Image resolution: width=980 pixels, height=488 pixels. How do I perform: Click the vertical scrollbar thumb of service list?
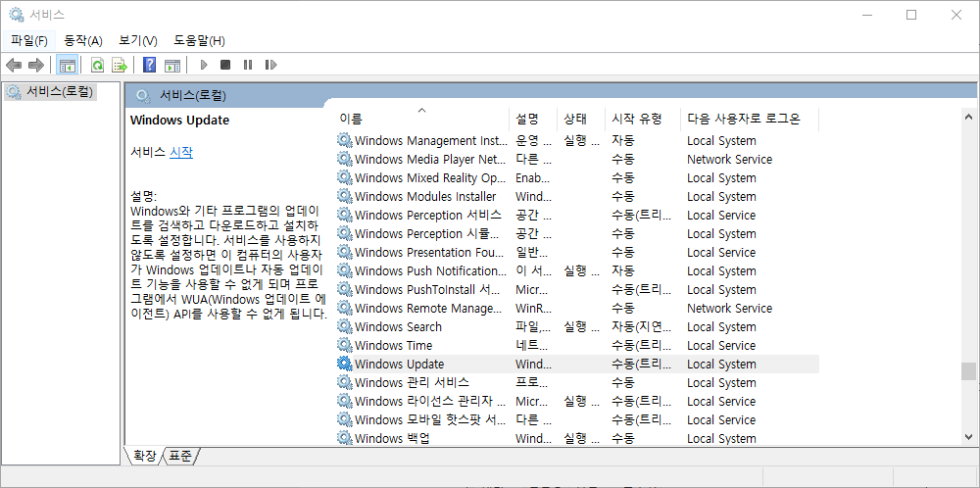coord(968,371)
